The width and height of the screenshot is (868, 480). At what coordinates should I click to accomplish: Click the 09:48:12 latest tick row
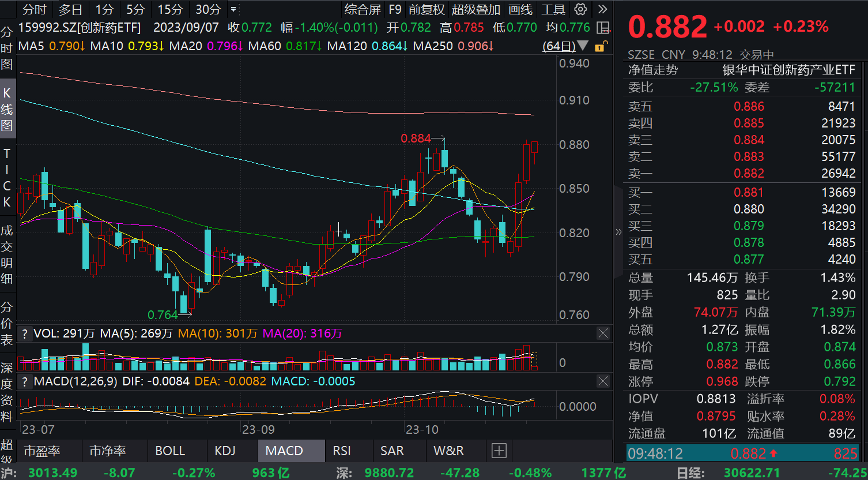pos(742,453)
